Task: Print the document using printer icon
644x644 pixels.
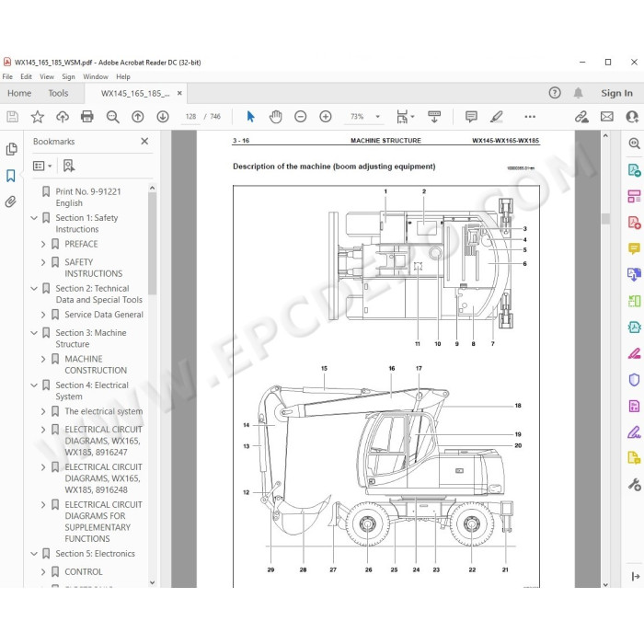Action: (87, 117)
